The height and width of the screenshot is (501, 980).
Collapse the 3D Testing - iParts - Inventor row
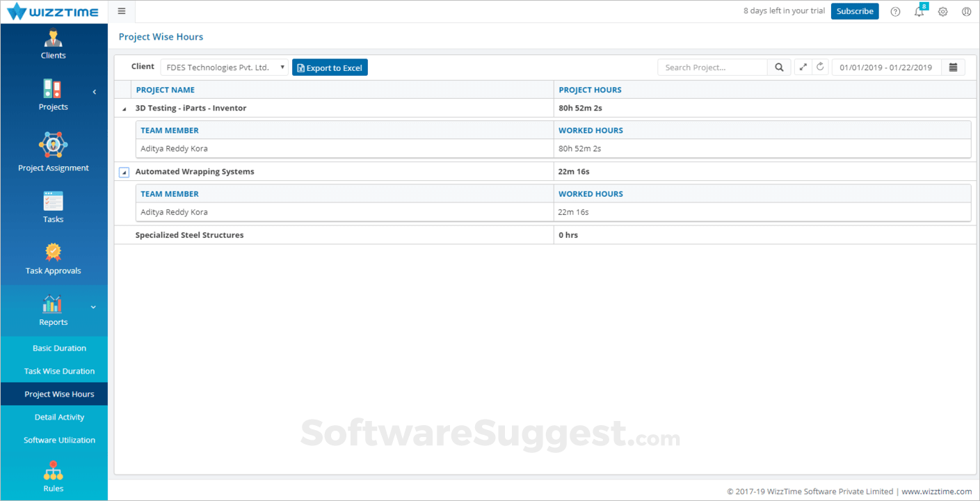pyautogui.click(x=124, y=109)
